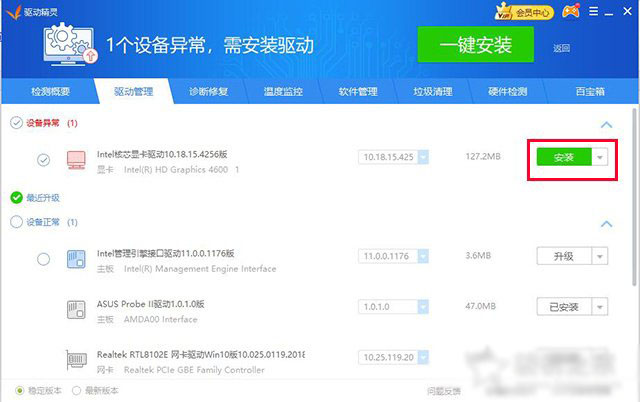Click the Intel graphics card device icon
640x402 pixels.
coord(76,160)
